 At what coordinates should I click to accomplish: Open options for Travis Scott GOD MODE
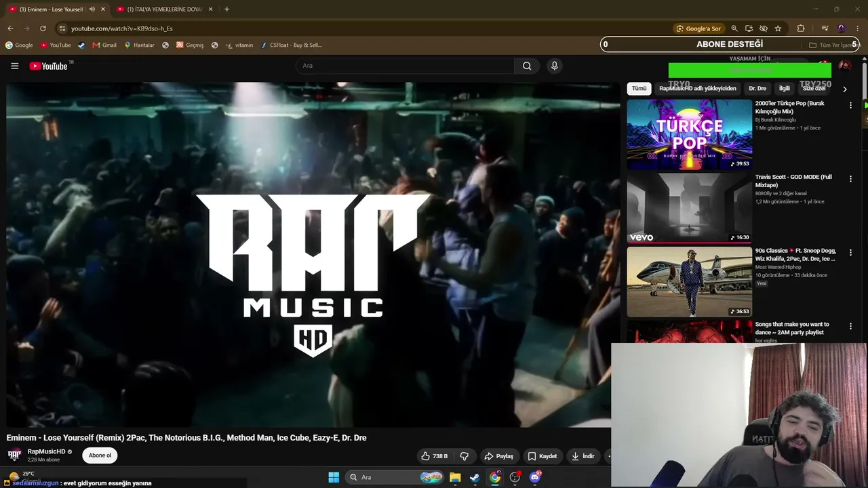pos(850,179)
